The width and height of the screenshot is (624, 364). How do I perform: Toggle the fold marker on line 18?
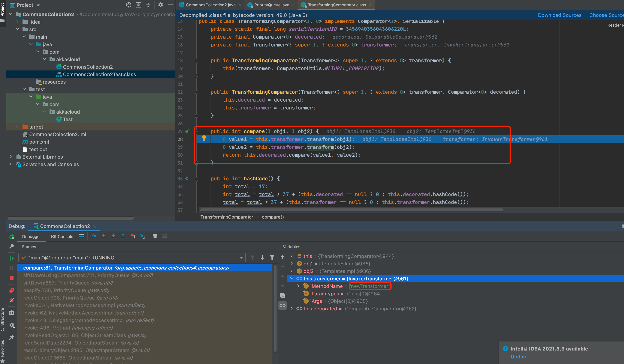point(197,61)
